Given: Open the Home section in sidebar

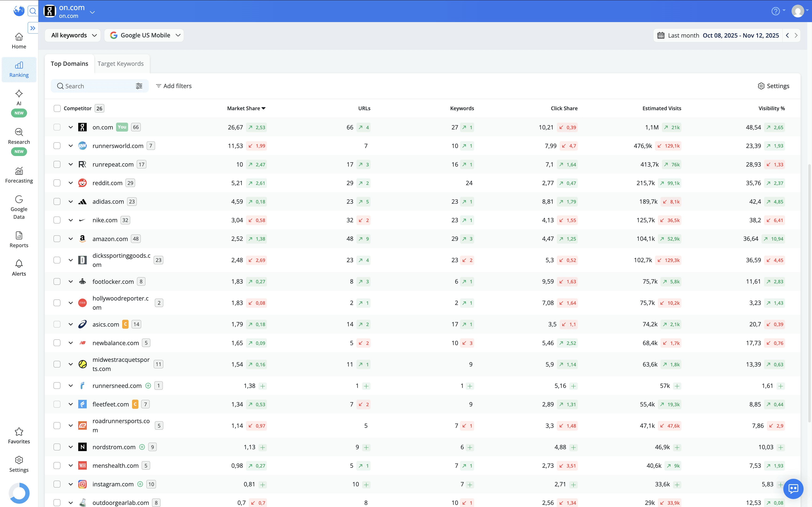Looking at the screenshot, I should (19, 41).
